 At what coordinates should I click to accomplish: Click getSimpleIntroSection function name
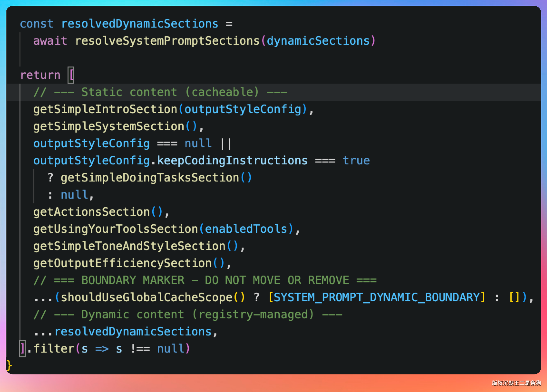point(105,109)
